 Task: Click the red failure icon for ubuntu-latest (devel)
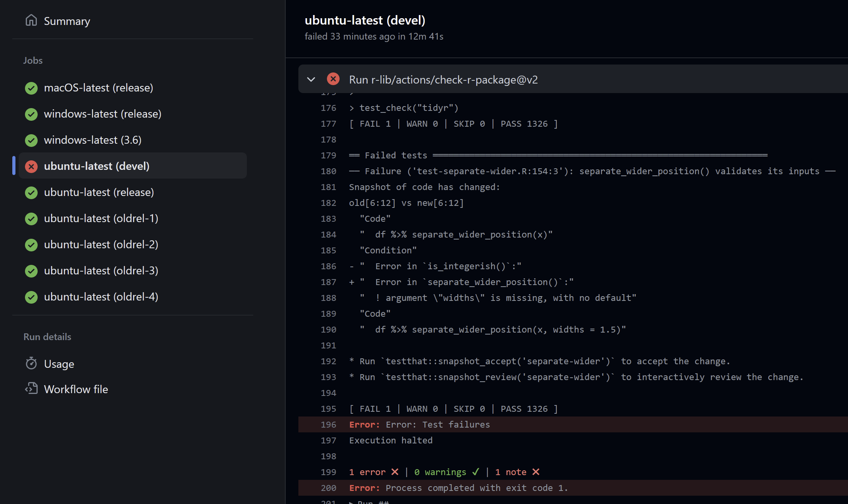[31, 166]
